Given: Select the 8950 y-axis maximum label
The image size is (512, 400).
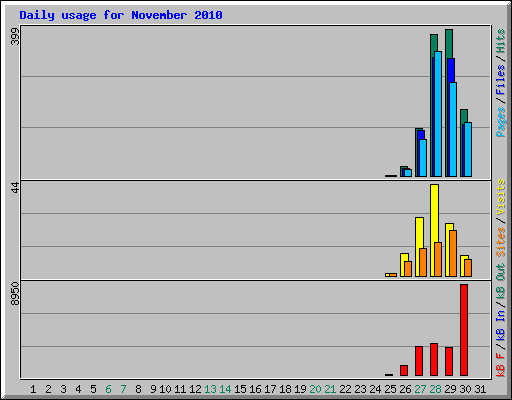Looking at the screenshot, I should (x=15, y=293).
